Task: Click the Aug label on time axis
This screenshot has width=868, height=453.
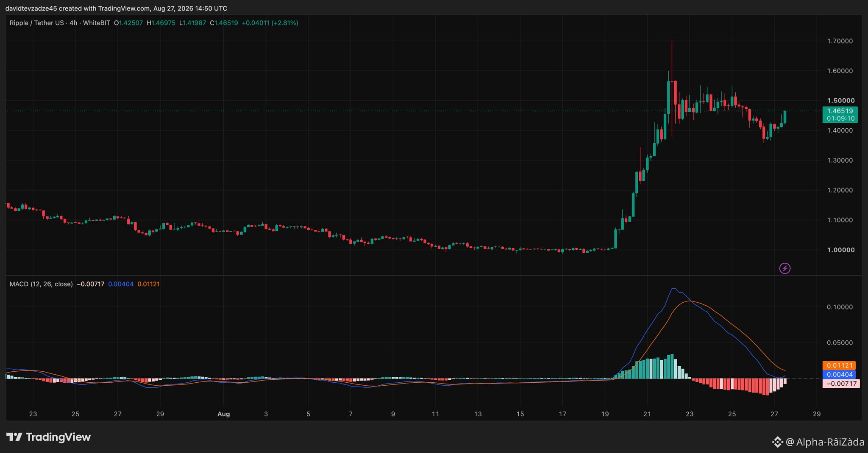Action: pyautogui.click(x=224, y=414)
